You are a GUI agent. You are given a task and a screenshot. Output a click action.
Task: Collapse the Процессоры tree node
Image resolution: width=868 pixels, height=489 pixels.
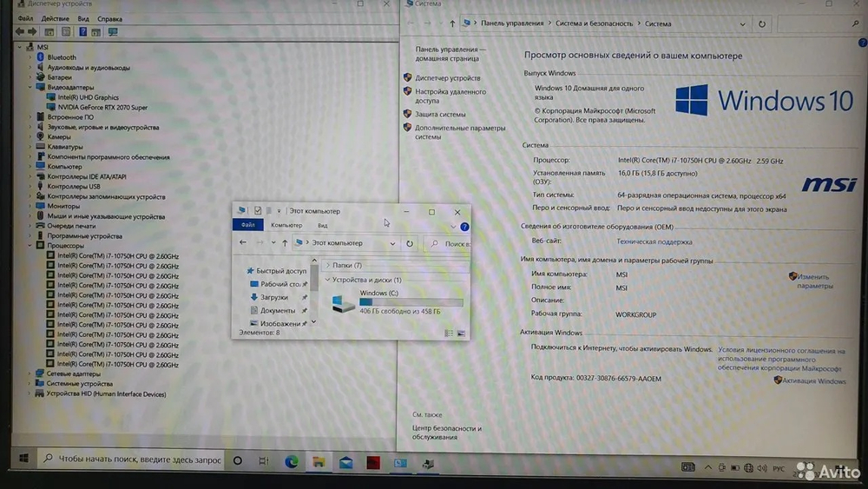[x=30, y=245]
